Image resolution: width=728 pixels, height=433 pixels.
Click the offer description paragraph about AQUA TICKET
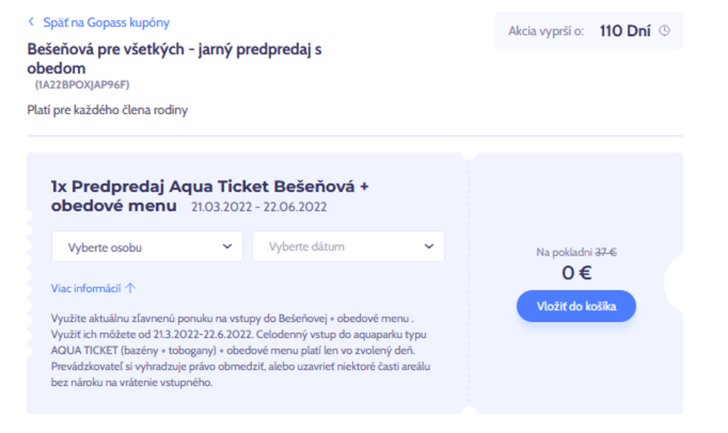tap(240, 350)
